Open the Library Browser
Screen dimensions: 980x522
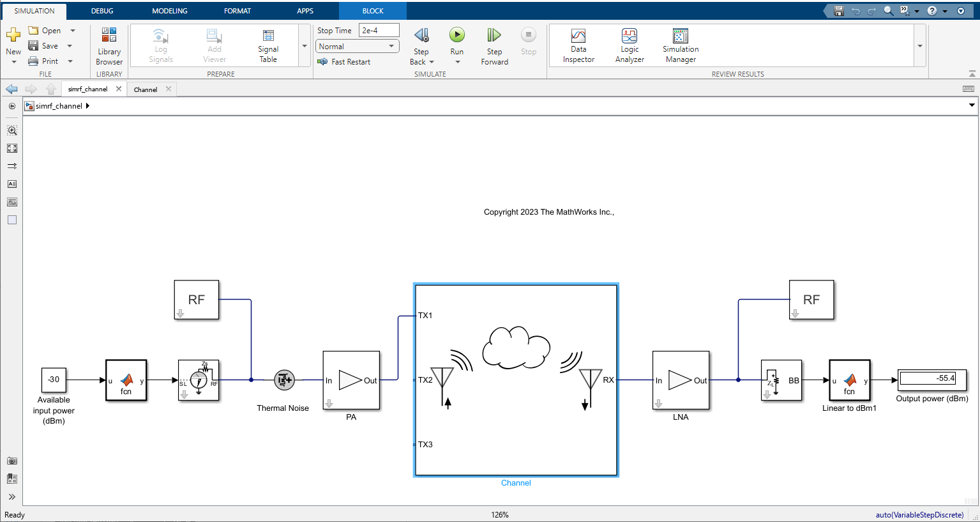(x=109, y=45)
